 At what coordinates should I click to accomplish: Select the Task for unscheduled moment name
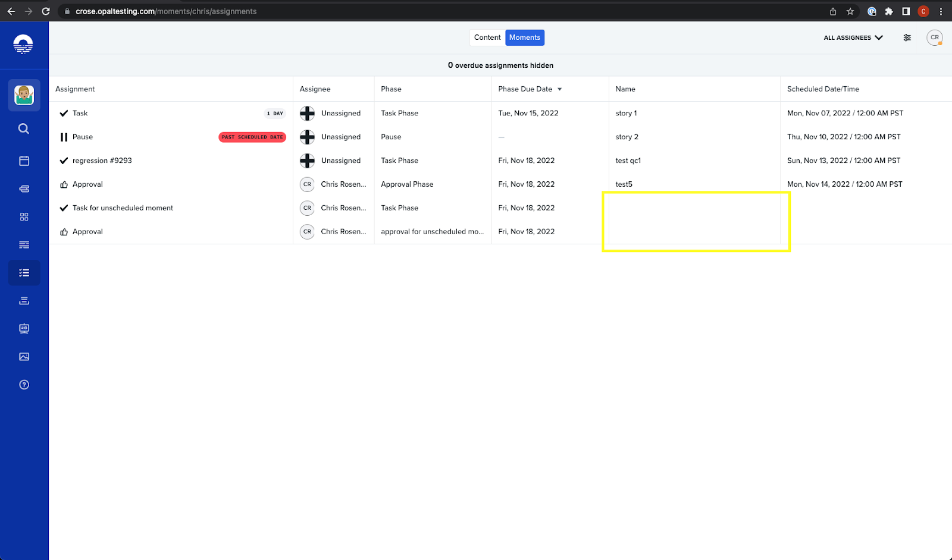(123, 208)
